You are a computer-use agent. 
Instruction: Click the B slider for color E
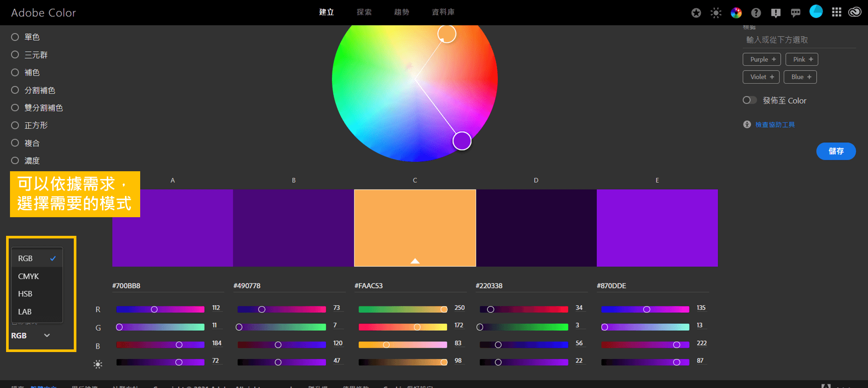coord(645,345)
